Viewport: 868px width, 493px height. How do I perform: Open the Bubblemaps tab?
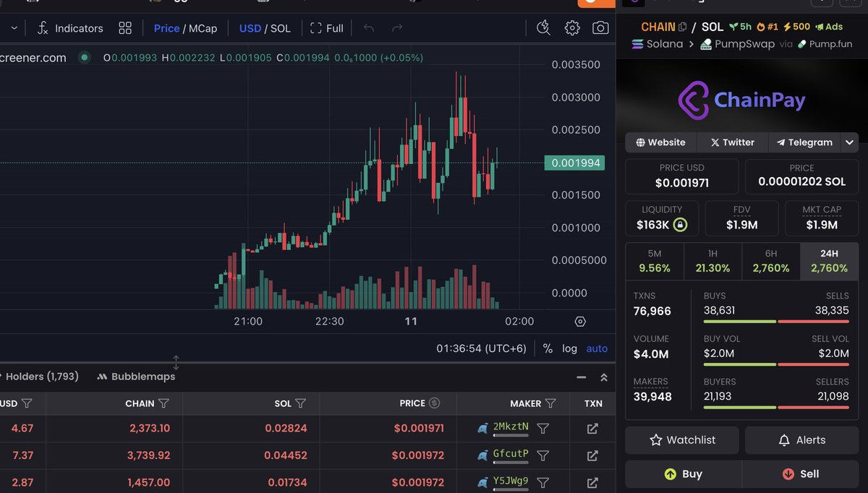tap(136, 377)
